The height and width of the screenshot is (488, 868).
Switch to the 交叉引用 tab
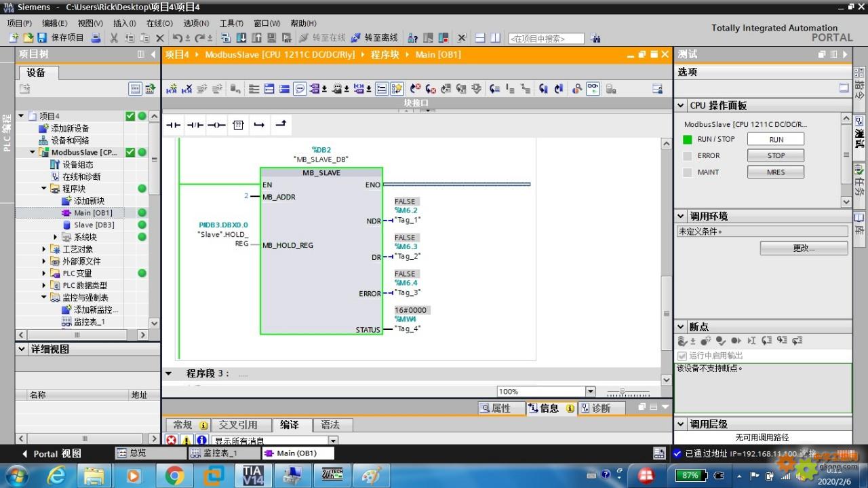coord(238,425)
